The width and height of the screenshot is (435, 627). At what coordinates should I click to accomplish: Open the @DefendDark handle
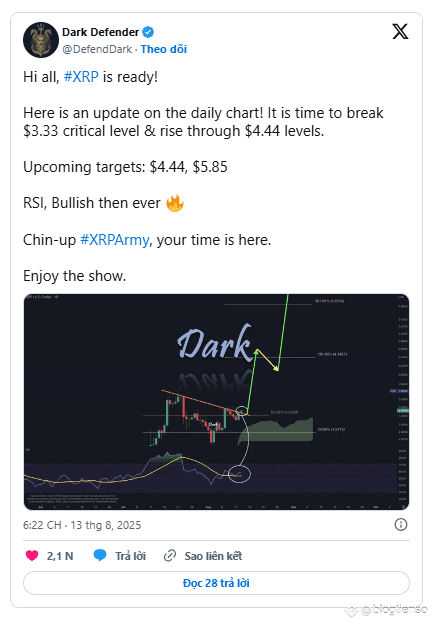coord(97,49)
